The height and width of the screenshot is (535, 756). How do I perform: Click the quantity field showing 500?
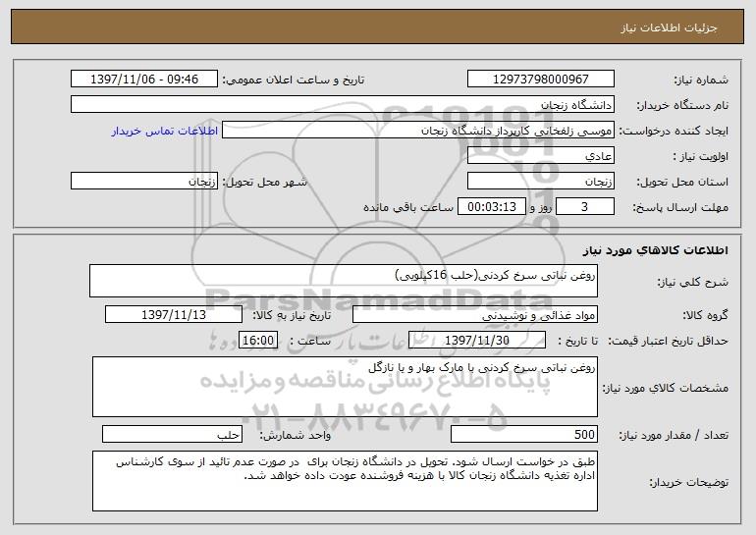click(524, 434)
